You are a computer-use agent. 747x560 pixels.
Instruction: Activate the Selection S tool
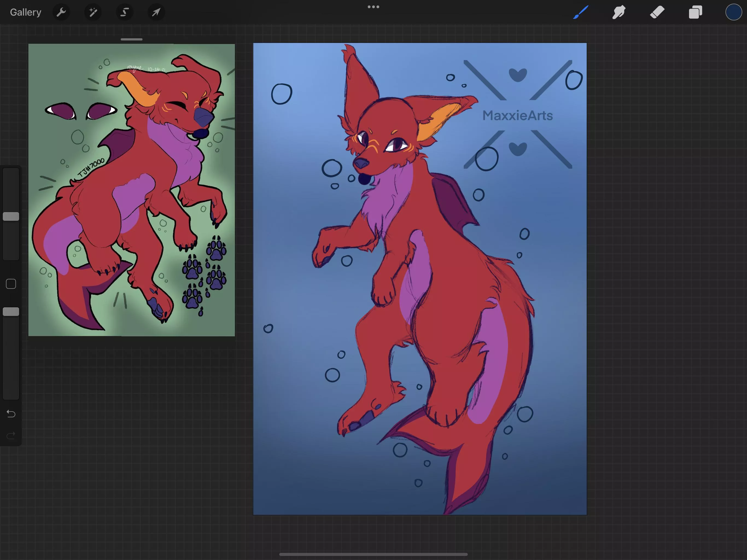point(125,13)
